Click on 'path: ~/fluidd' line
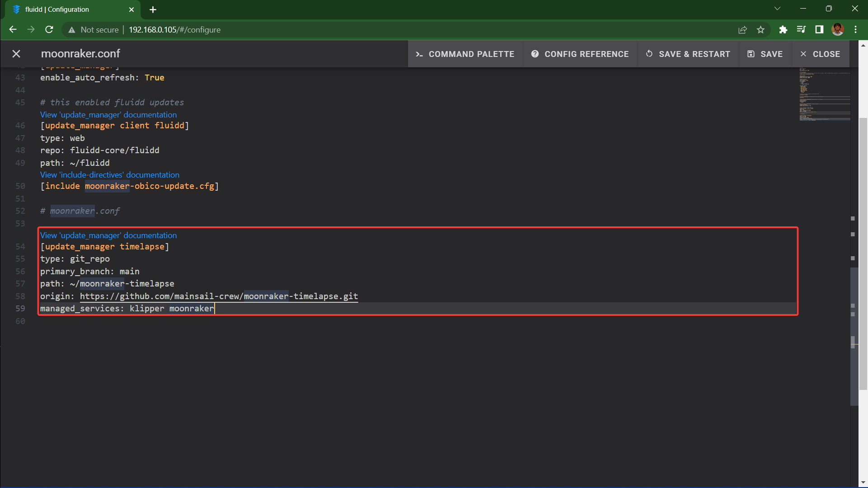868x488 pixels. click(x=75, y=163)
